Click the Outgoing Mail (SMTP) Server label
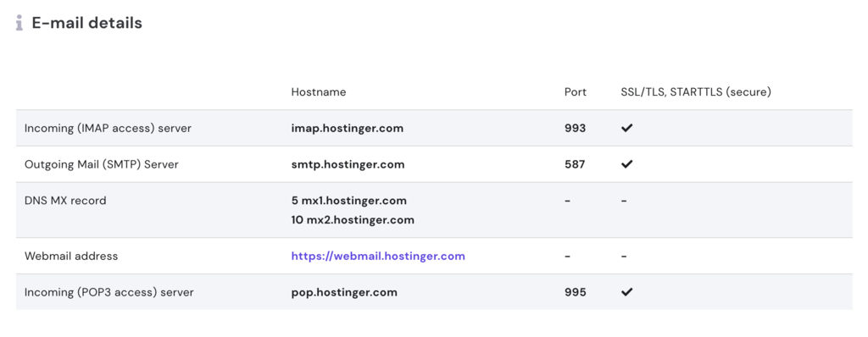The width and height of the screenshot is (868, 337). [102, 164]
